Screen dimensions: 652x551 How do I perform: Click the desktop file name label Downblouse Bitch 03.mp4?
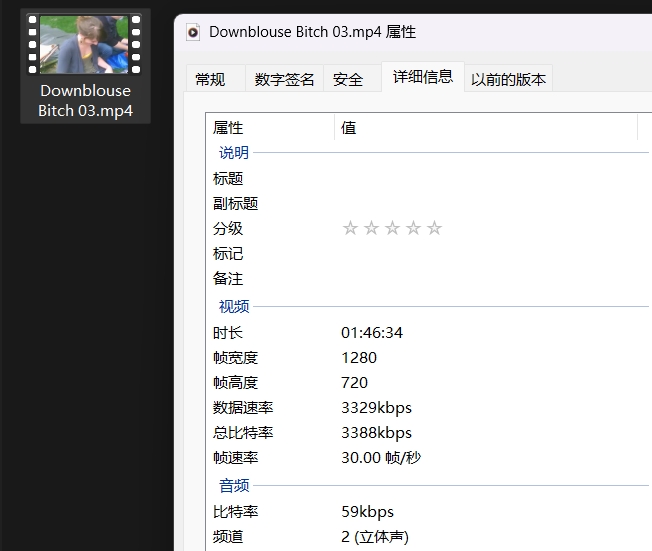(x=85, y=101)
